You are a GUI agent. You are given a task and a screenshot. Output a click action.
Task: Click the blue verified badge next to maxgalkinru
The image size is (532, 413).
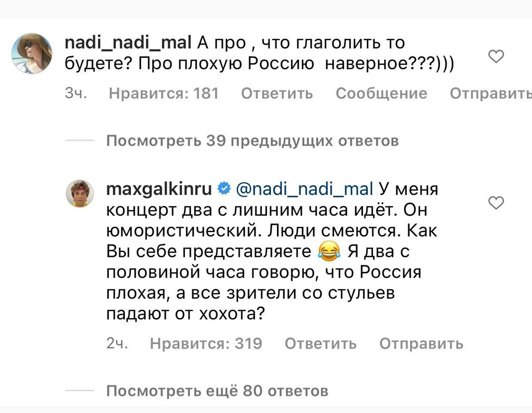[x=224, y=189]
